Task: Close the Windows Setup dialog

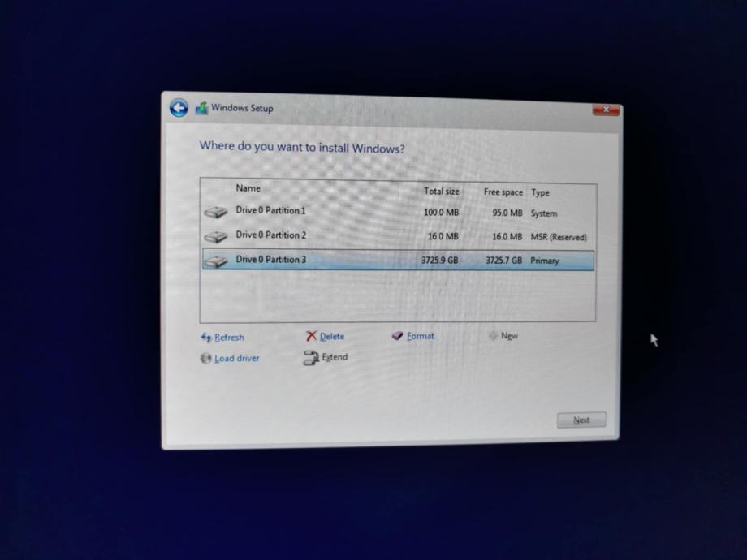Action: pos(606,110)
